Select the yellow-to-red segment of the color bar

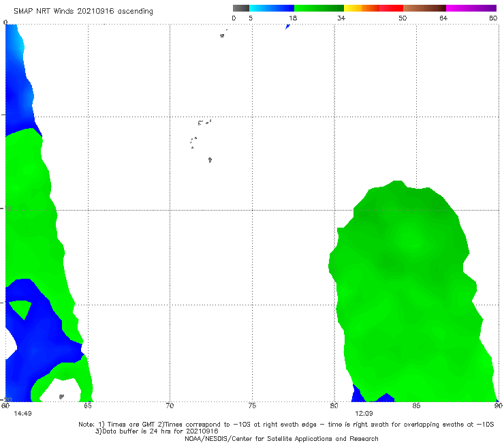(373, 8)
